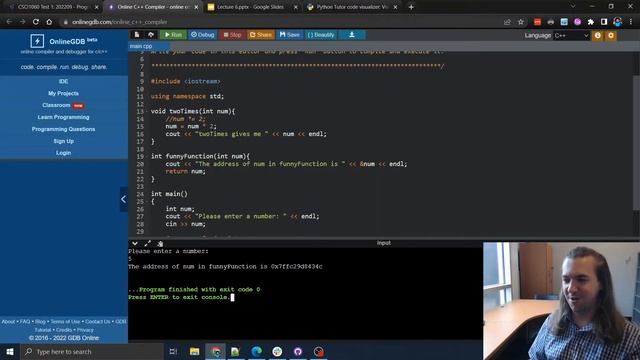
Task: Start debugging with the Debug button
Action: [202, 35]
